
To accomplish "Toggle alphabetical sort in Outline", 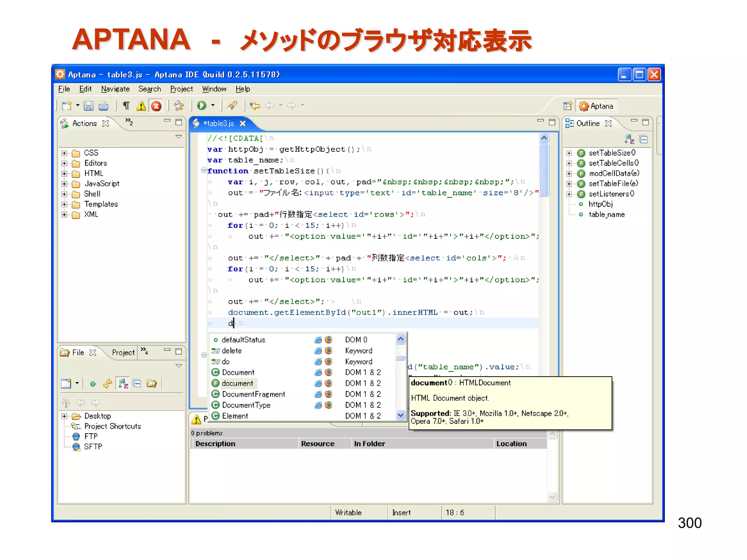I will [x=629, y=139].
